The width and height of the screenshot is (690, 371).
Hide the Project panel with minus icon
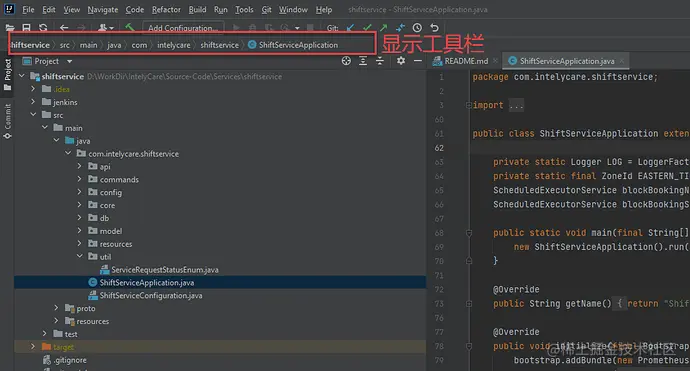point(418,61)
